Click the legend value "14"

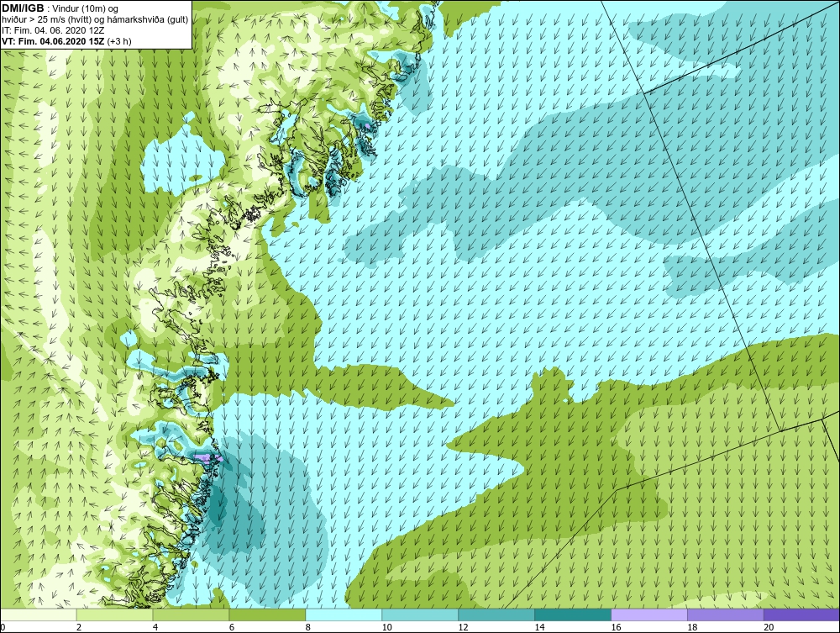pos(539,627)
